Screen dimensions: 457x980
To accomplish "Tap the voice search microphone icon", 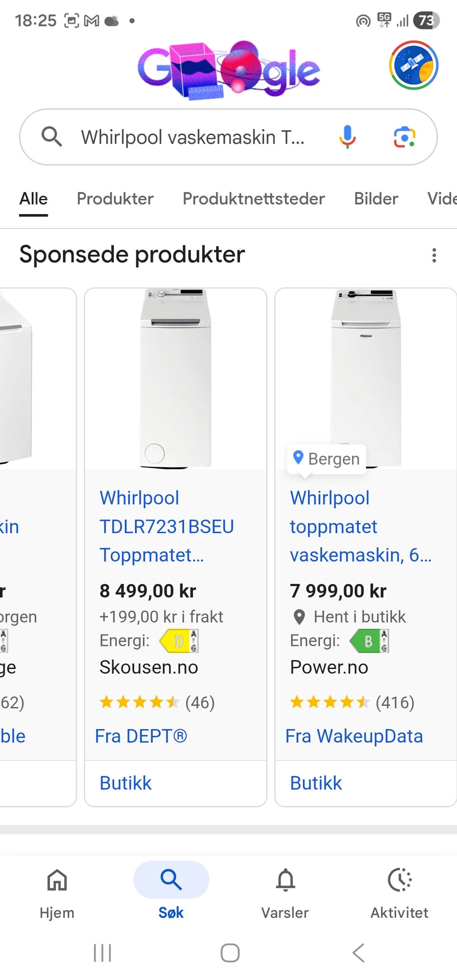I will point(347,137).
